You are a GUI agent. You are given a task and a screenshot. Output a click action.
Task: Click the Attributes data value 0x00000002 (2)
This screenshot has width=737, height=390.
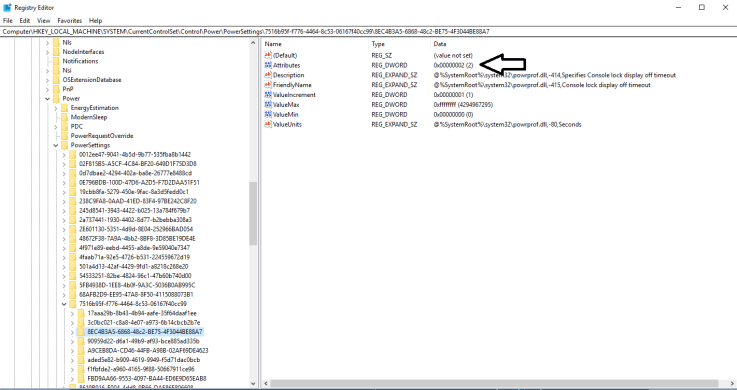[454, 65]
